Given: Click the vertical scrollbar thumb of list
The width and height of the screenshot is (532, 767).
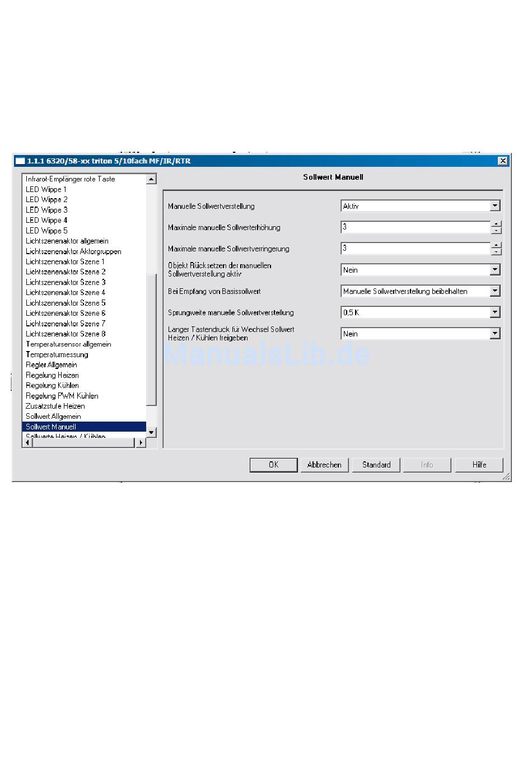Looking at the screenshot, I should point(151,340).
